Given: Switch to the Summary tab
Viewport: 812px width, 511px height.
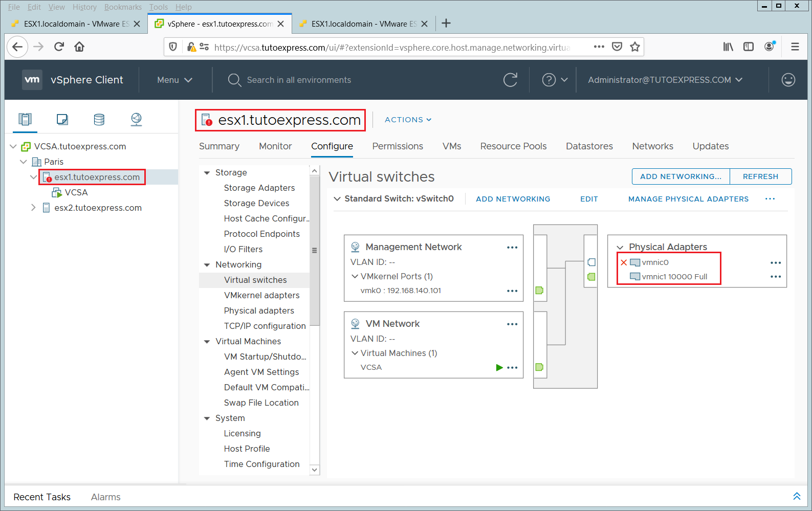Looking at the screenshot, I should pos(219,146).
